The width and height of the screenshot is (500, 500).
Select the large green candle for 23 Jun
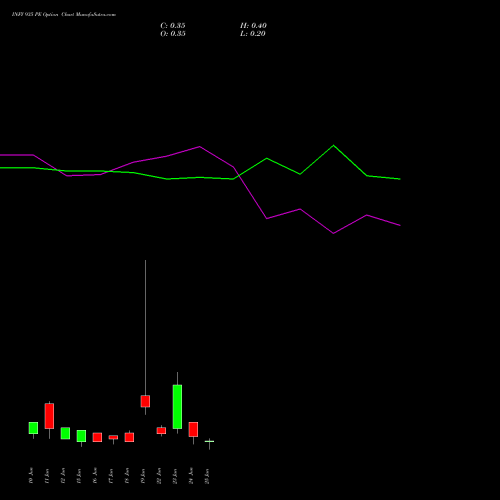[x=177, y=407]
